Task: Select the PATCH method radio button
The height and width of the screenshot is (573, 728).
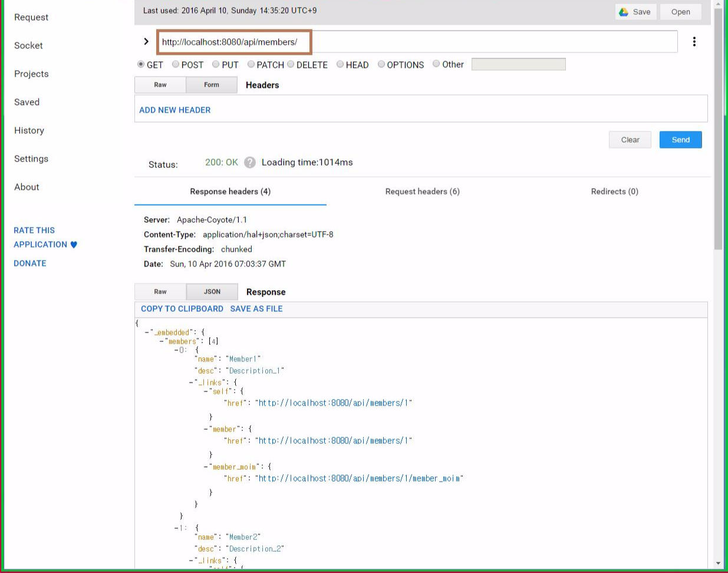Action: [251, 64]
